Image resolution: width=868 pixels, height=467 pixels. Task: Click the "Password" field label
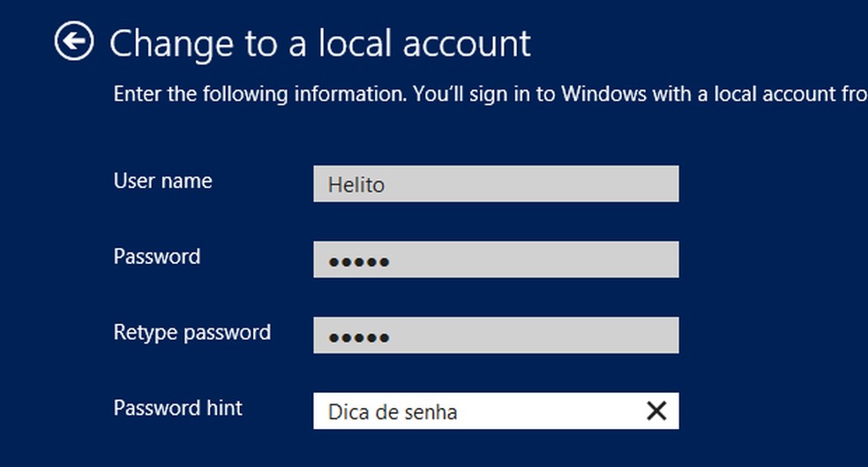coord(157,257)
